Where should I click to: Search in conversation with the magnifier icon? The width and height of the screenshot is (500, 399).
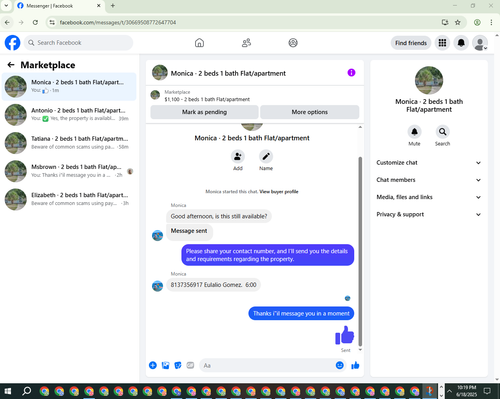coord(442,132)
